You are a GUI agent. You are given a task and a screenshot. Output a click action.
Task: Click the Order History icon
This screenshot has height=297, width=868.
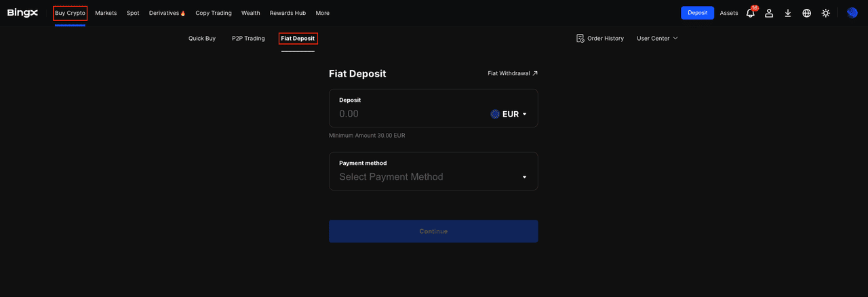580,39
